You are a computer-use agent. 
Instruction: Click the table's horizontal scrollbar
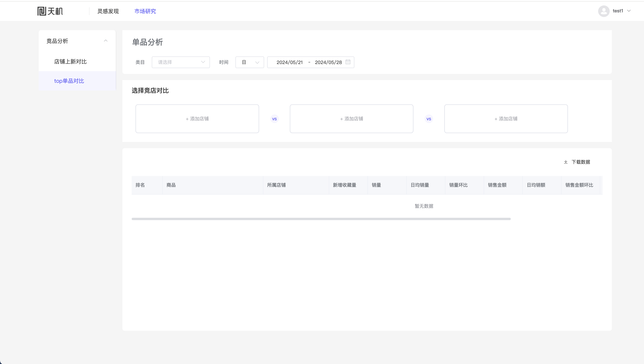(321, 219)
